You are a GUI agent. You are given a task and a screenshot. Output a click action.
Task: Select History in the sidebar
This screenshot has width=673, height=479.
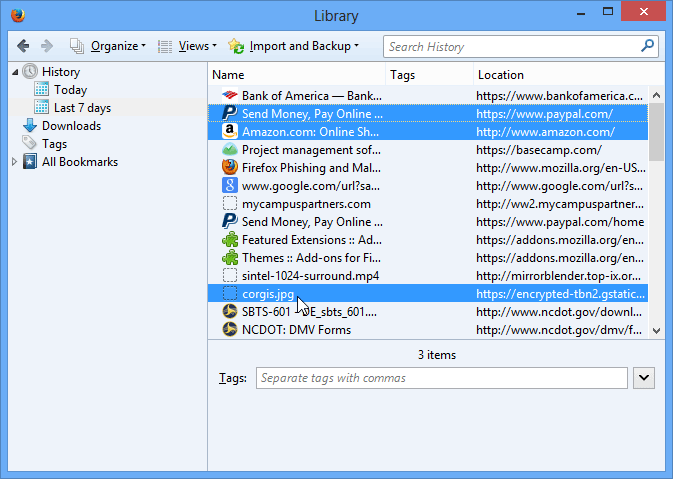[x=61, y=72]
